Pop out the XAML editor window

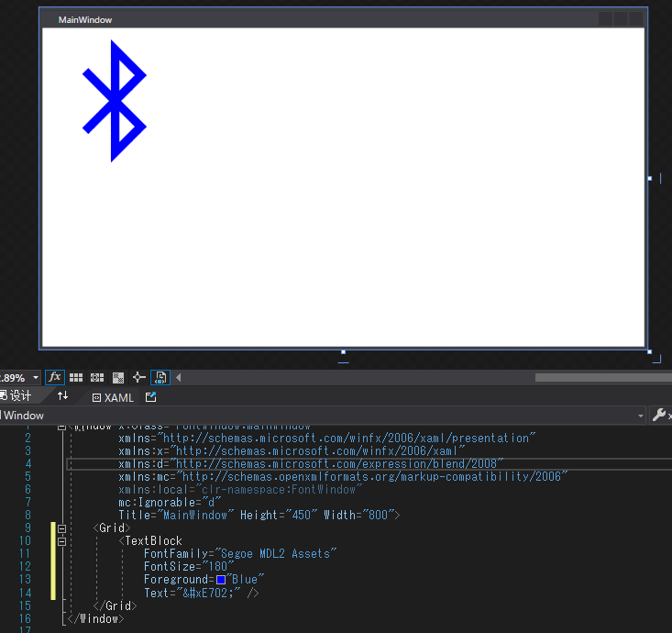point(151,397)
